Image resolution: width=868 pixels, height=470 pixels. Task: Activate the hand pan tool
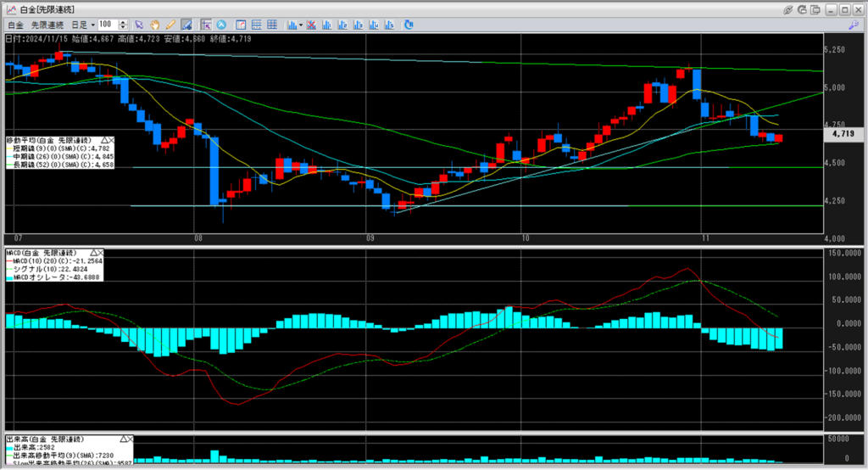(x=154, y=25)
